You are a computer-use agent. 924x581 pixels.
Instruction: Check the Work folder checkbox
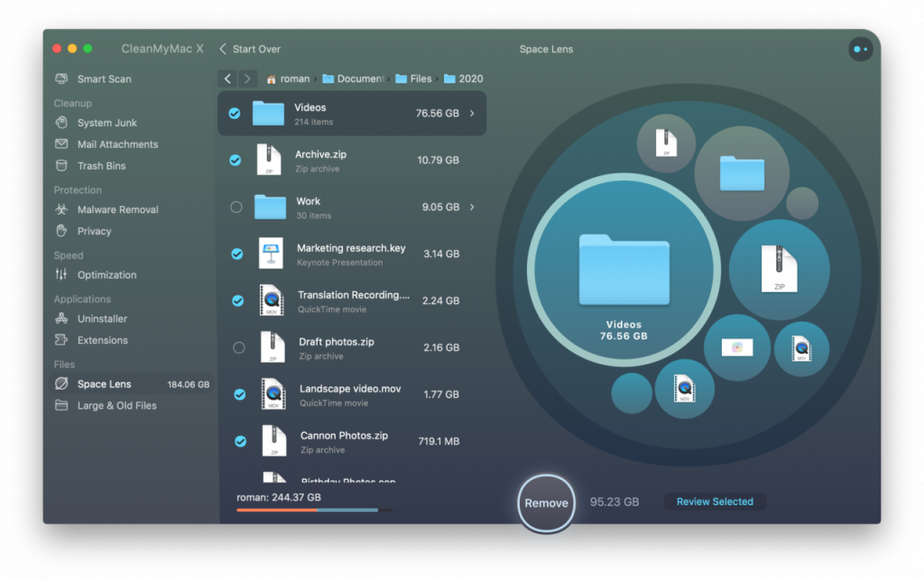236,207
